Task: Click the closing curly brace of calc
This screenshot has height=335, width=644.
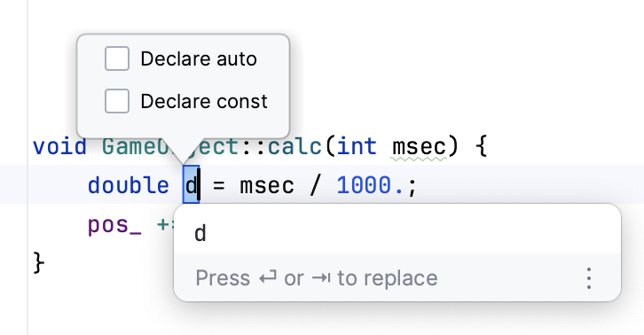Action: click(39, 262)
